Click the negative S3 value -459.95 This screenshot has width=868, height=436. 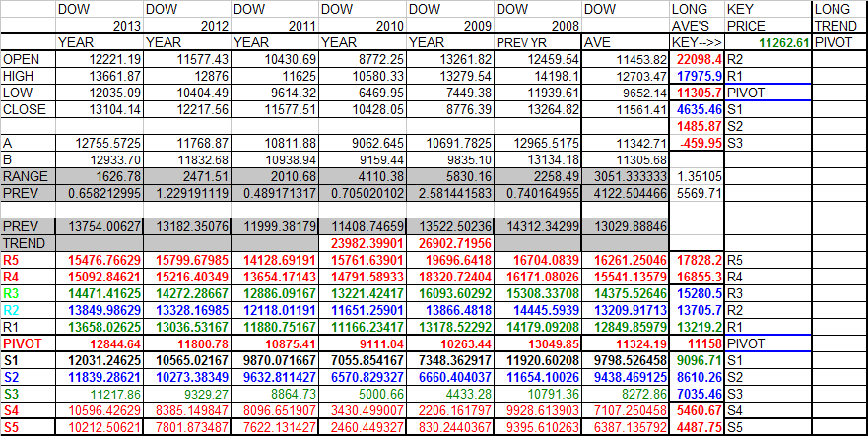[698, 143]
